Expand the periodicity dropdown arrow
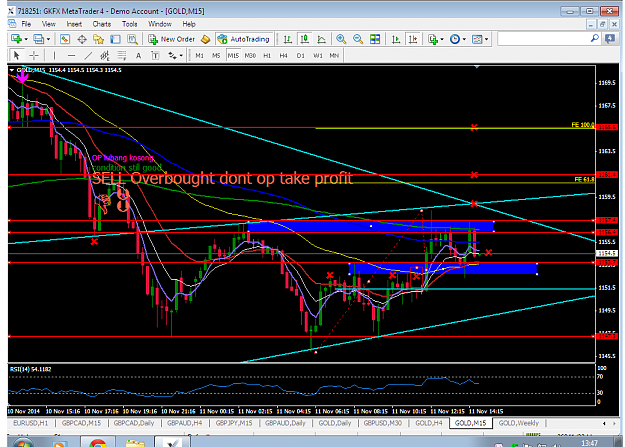The width and height of the screenshot is (625, 447). [x=464, y=39]
